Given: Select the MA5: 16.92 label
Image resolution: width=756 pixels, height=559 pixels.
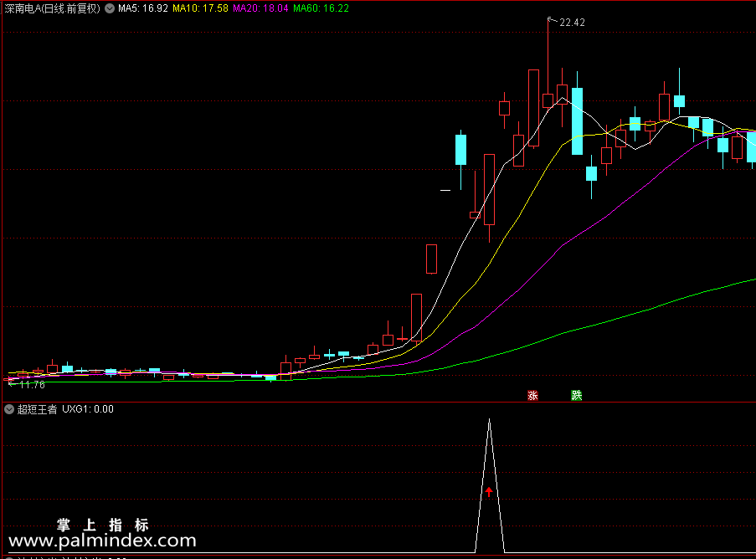Looking at the screenshot, I should click(x=143, y=8).
